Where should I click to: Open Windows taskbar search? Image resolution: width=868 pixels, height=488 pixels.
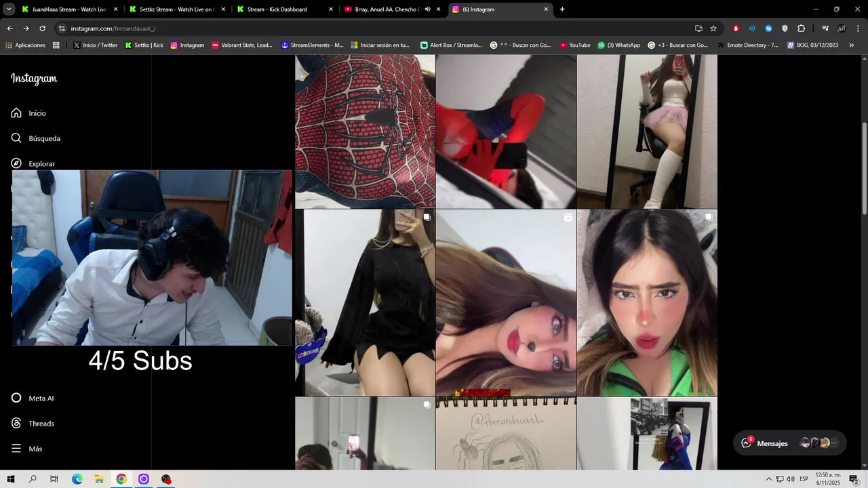pos(33,479)
